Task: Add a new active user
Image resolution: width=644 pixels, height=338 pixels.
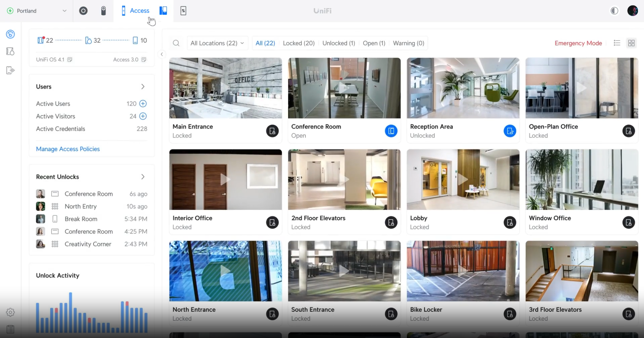Action: (x=143, y=104)
